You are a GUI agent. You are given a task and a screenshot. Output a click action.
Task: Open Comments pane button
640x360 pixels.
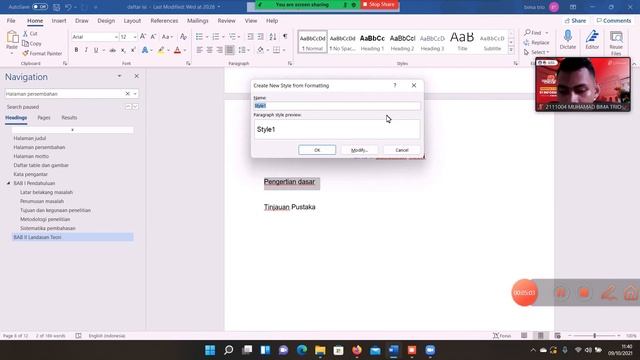coord(613,20)
